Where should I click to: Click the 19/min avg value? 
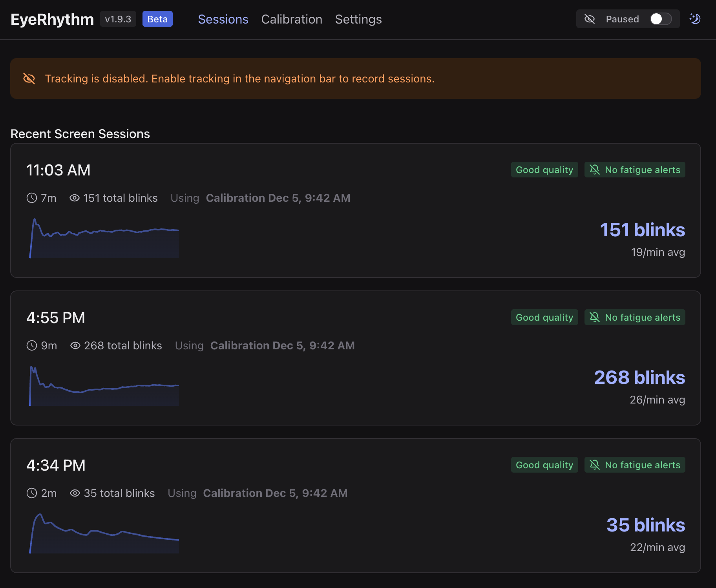click(x=658, y=252)
